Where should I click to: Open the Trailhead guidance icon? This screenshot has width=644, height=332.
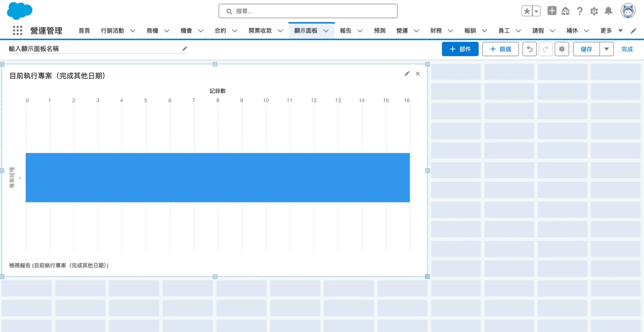pos(566,11)
